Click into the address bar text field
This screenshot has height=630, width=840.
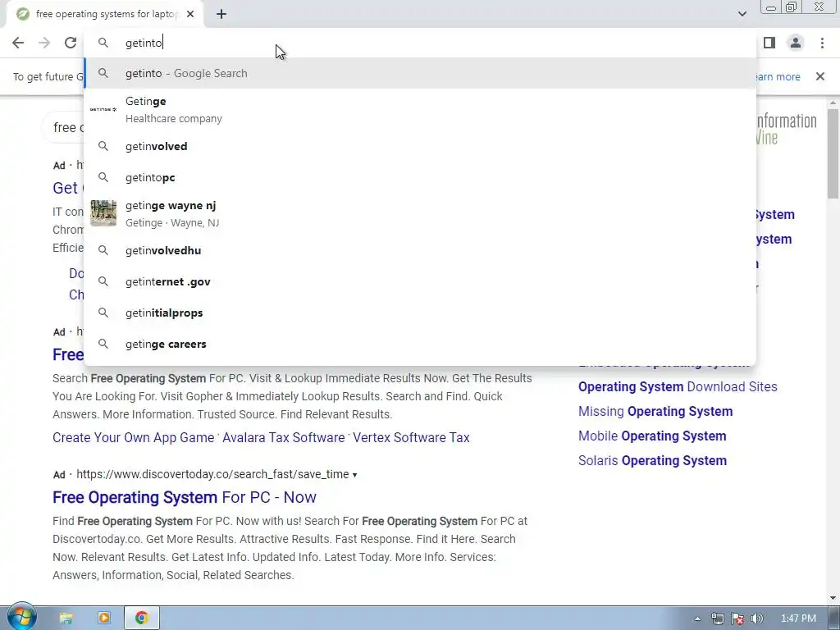[x=421, y=43]
